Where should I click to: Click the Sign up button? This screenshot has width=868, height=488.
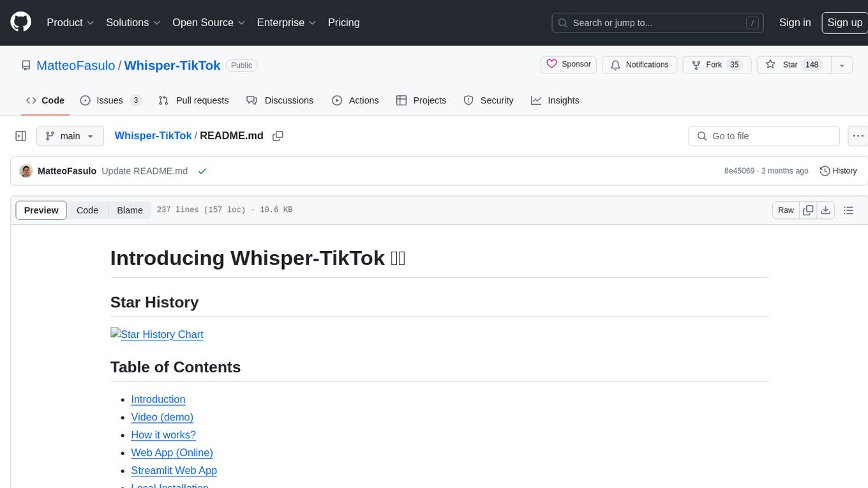pyautogui.click(x=844, y=22)
